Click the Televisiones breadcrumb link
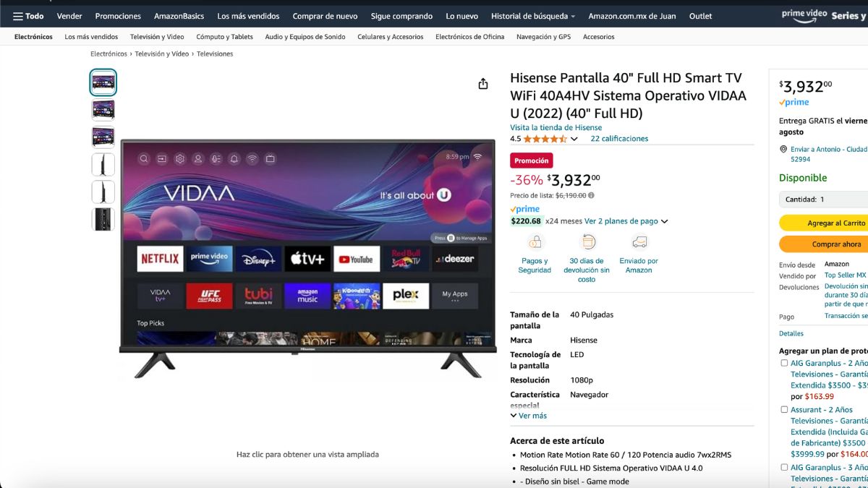 point(215,54)
